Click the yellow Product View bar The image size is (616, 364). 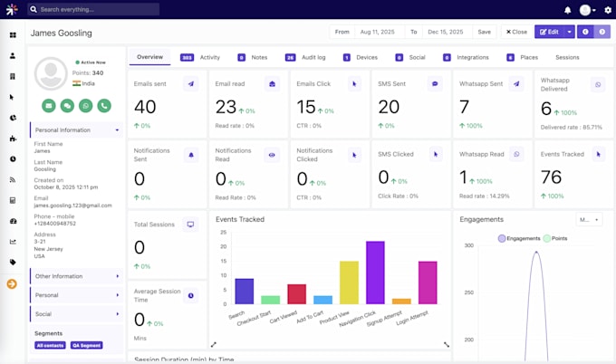point(349,283)
